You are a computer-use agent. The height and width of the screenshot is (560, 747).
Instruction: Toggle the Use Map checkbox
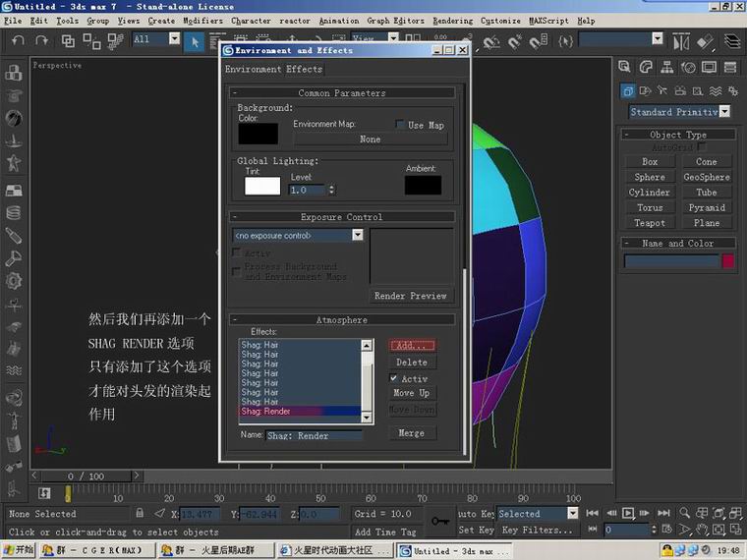pyautogui.click(x=399, y=125)
